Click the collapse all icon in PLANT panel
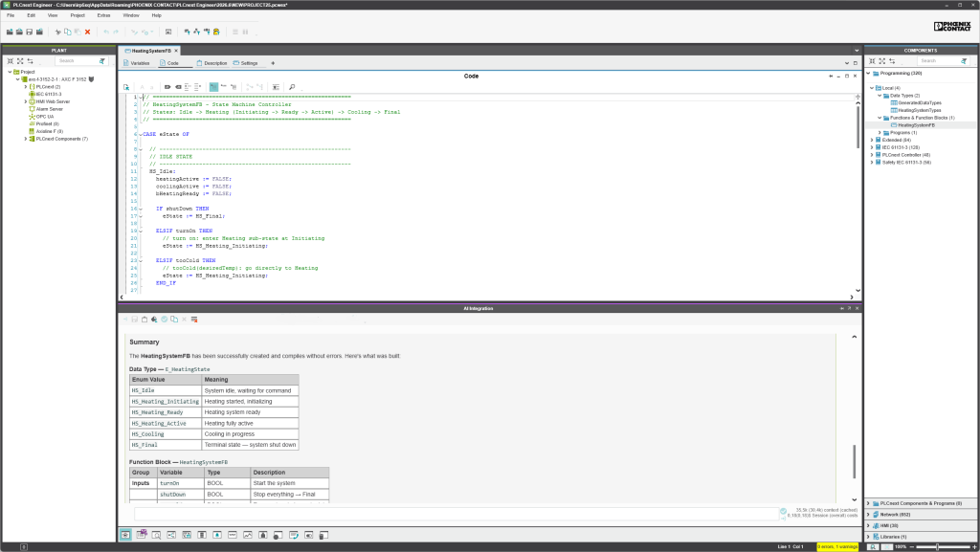The height and width of the screenshot is (552, 980). [x=10, y=61]
